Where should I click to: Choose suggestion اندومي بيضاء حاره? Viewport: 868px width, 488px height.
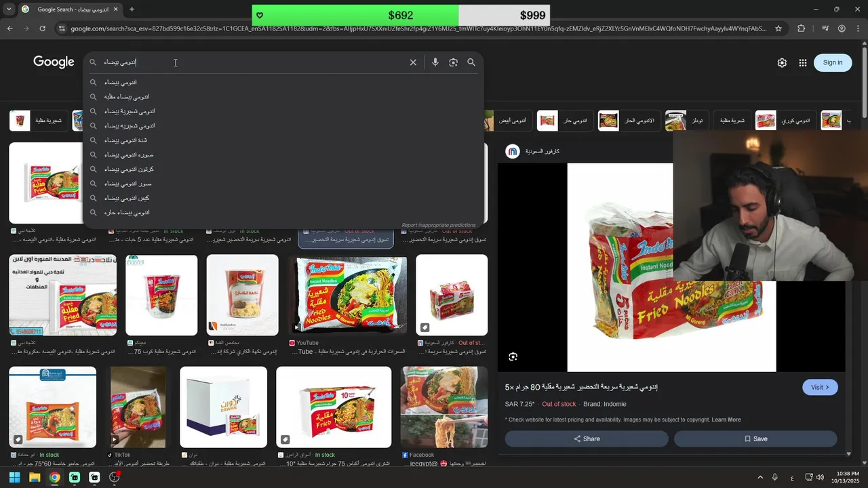coord(127,213)
